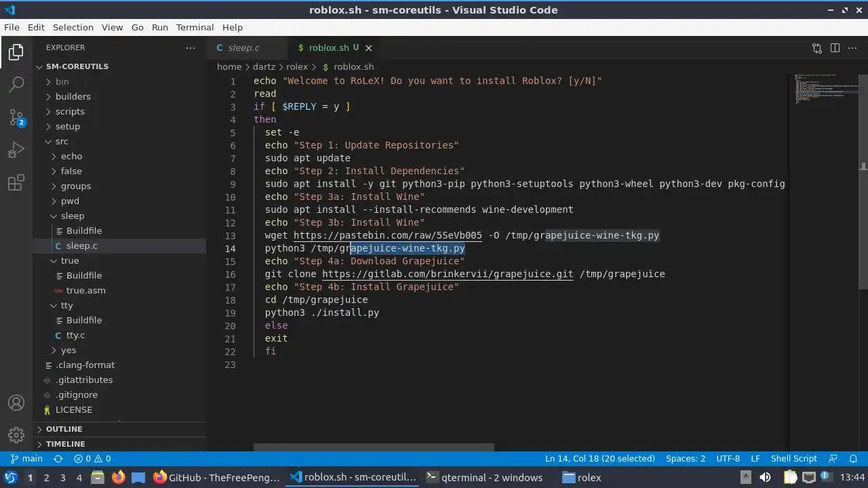Open the network tray icon
The height and width of the screenshot is (488, 868).
809,477
